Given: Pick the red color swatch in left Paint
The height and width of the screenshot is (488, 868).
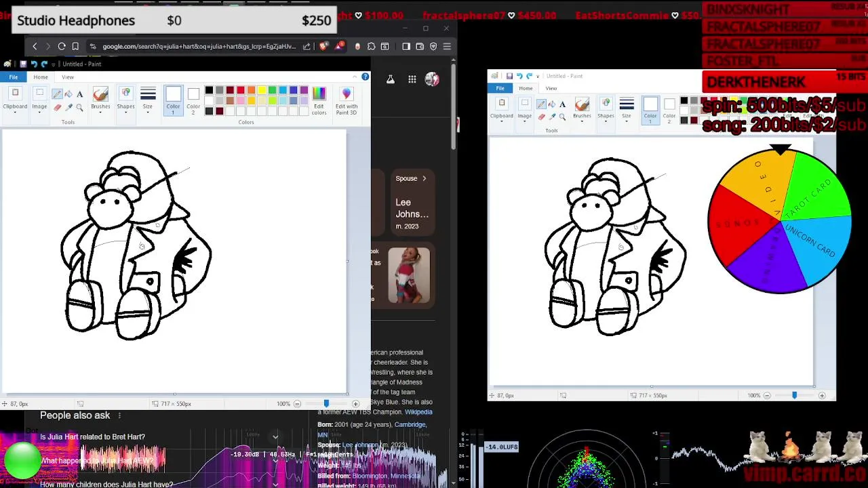Looking at the screenshot, I should point(240,90).
